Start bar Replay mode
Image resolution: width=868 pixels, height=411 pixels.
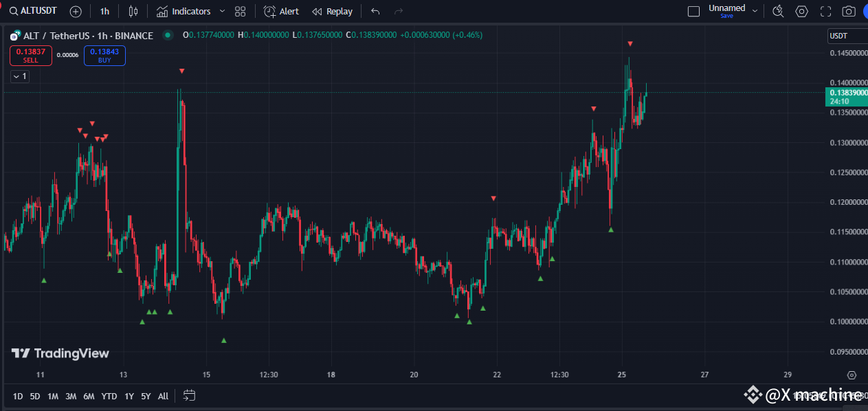point(332,12)
